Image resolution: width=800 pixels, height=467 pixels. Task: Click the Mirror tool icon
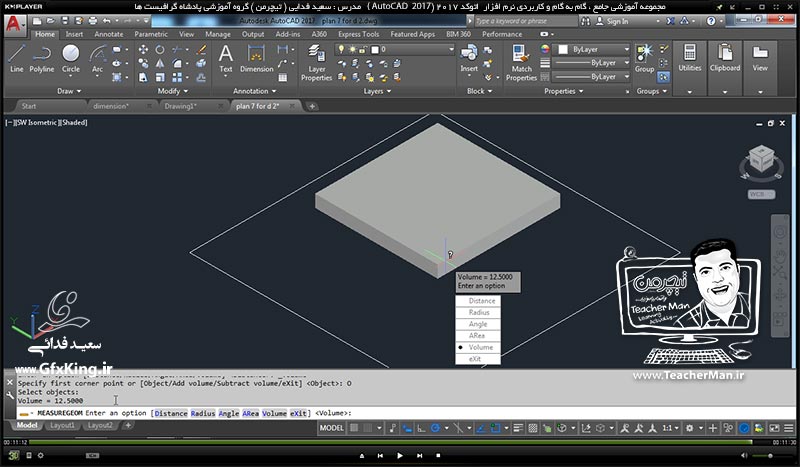point(160,63)
